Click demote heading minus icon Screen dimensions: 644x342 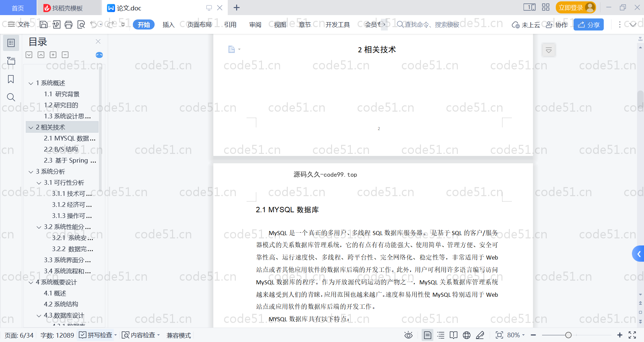pos(65,55)
